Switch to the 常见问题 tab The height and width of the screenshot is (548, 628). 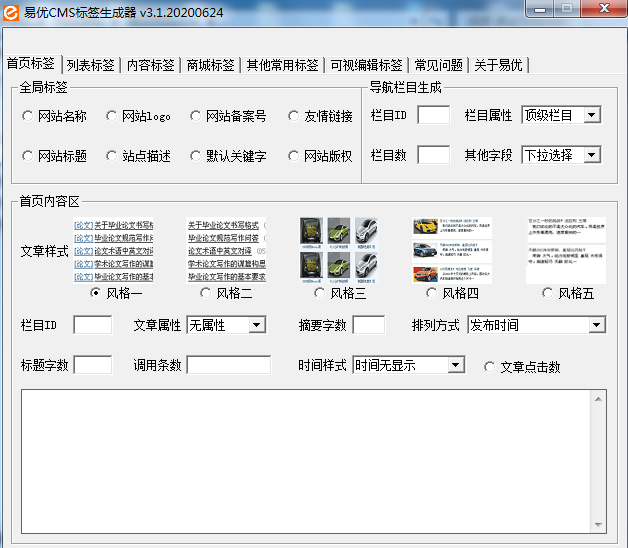[x=439, y=65]
